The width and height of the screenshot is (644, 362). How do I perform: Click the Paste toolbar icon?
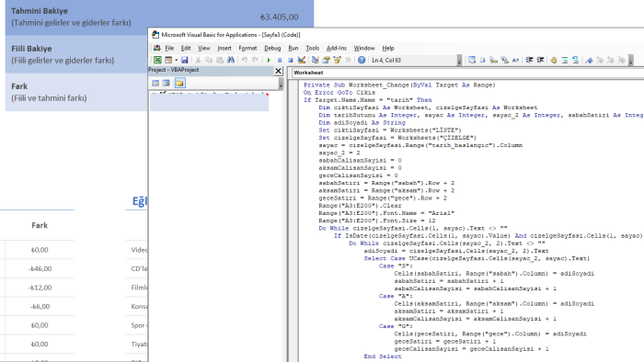[220, 60]
